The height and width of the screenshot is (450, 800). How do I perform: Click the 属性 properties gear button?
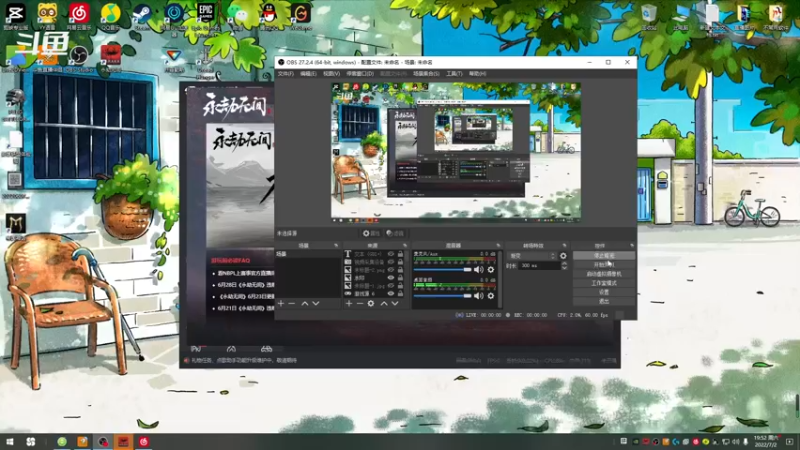point(371,233)
